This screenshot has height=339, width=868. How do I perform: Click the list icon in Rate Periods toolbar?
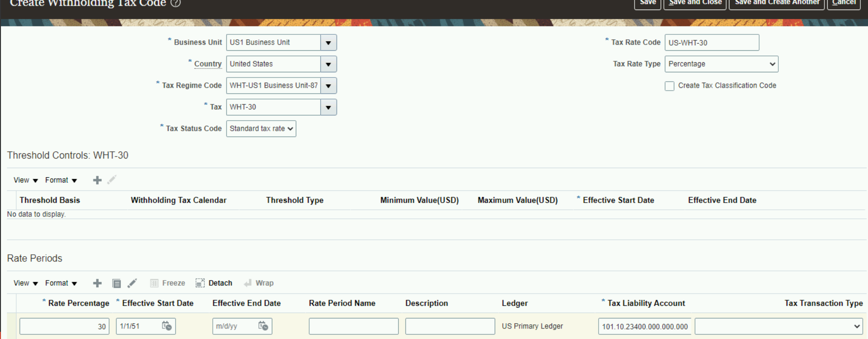116,283
